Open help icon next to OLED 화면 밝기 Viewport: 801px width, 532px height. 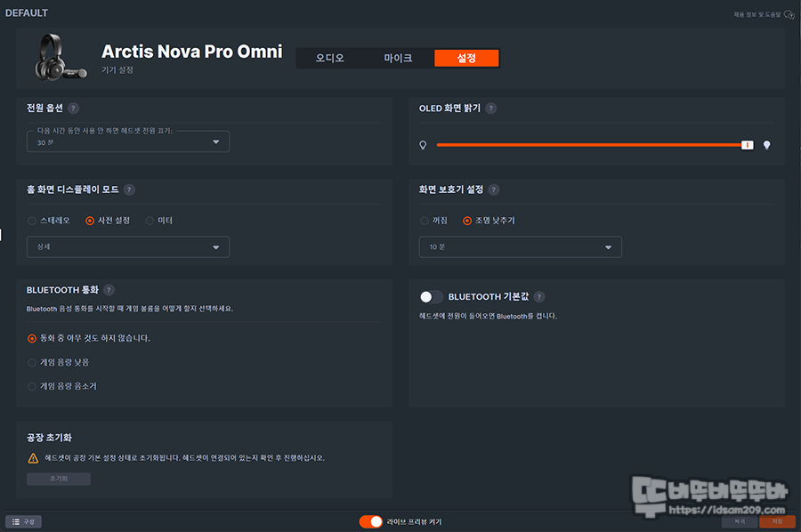coord(491,109)
